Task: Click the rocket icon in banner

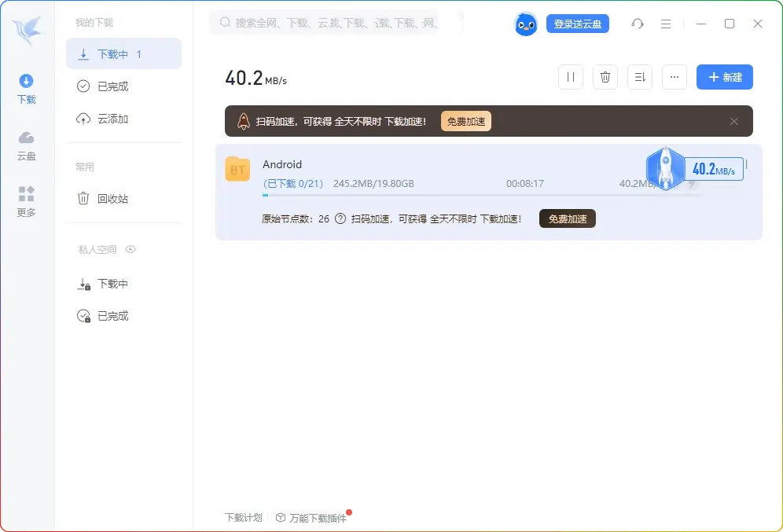Action: click(243, 121)
